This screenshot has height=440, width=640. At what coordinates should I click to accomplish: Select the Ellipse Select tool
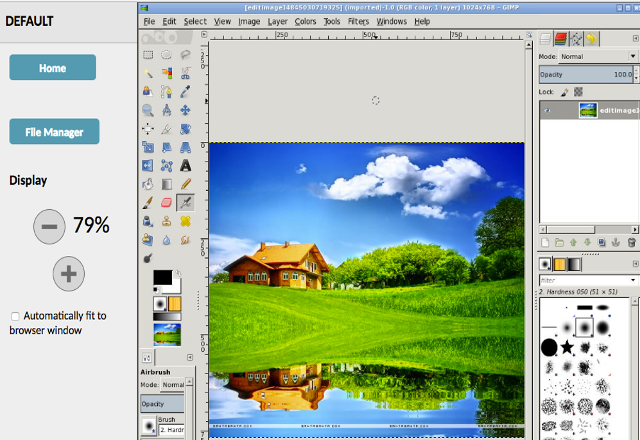pos(167,55)
